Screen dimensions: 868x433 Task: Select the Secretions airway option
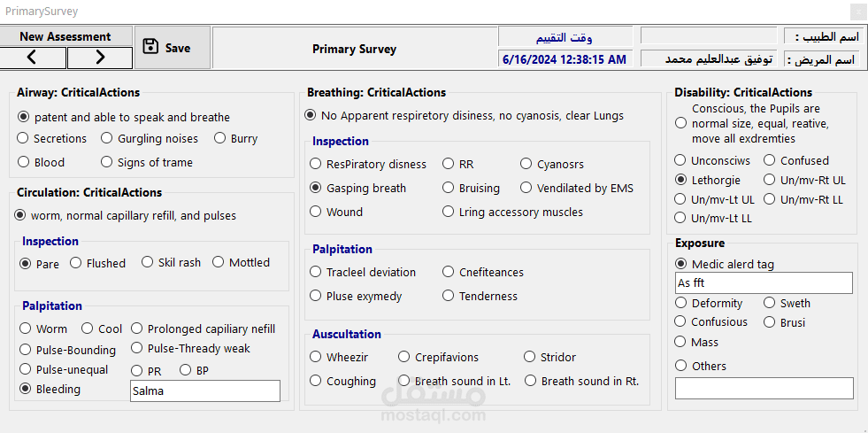pos(24,138)
